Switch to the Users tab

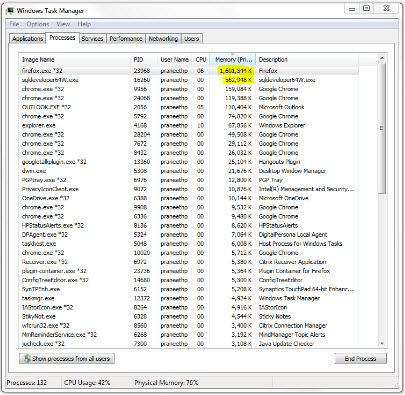(192, 39)
